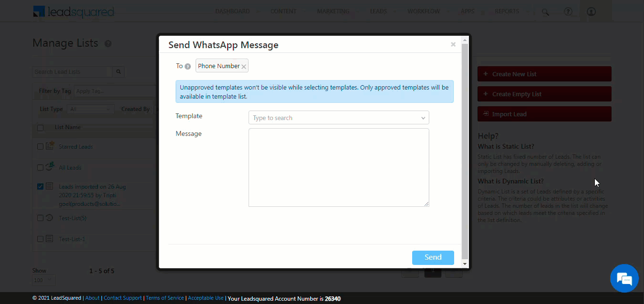Image resolution: width=644 pixels, height=304 pixels.
Task: Click the Create New List button
Action: [x=544, y=74]
